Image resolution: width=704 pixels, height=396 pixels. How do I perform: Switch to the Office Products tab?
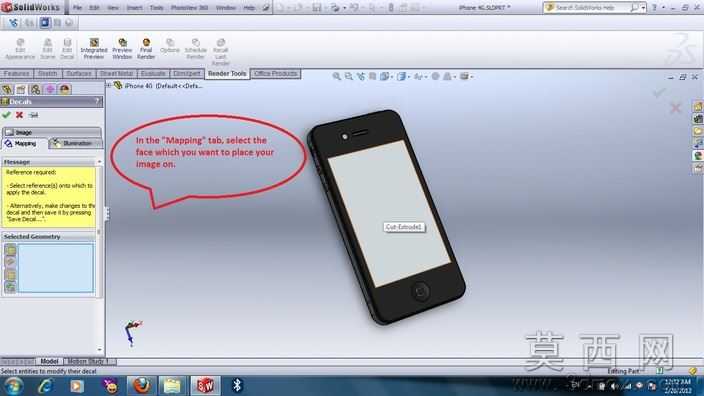(x=276, y=74)
